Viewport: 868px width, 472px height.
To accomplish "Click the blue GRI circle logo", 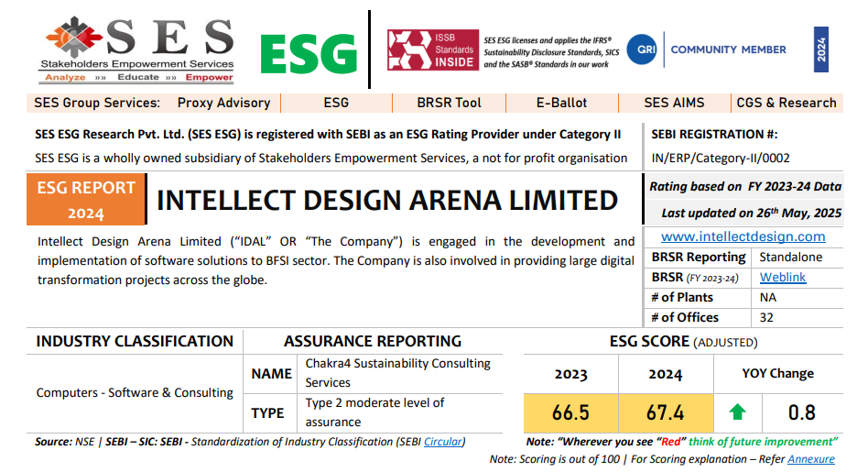I will pos(642,49).
